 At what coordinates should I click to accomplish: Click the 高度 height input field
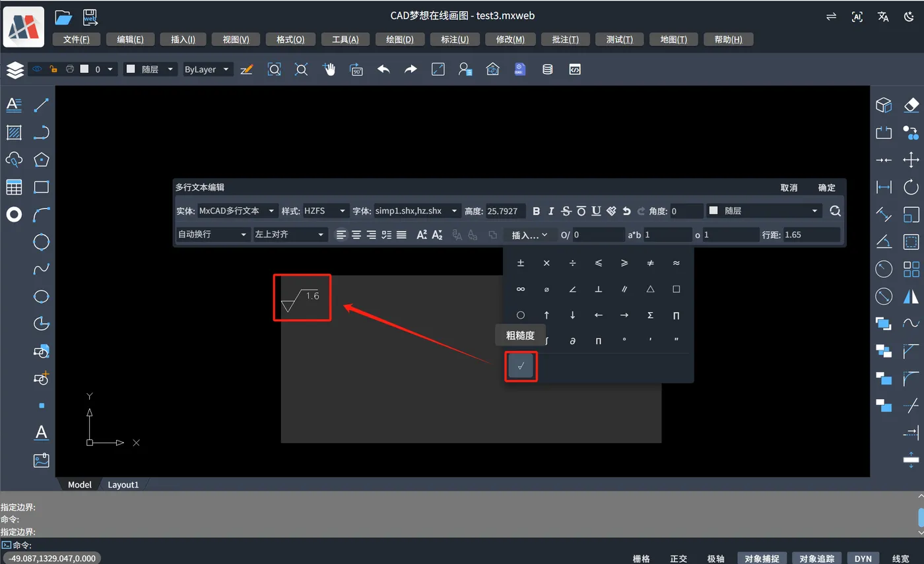(x=506, y=211)
